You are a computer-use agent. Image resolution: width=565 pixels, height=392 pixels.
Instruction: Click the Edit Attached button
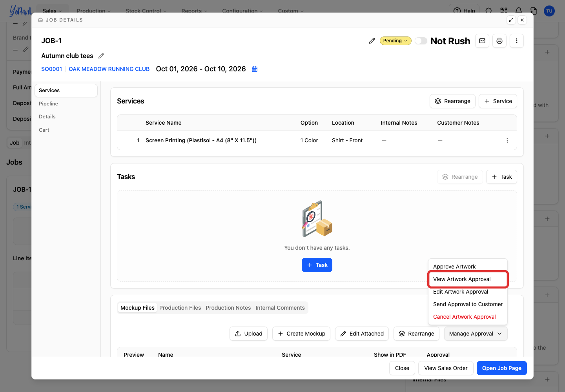(x=362, y=334)
